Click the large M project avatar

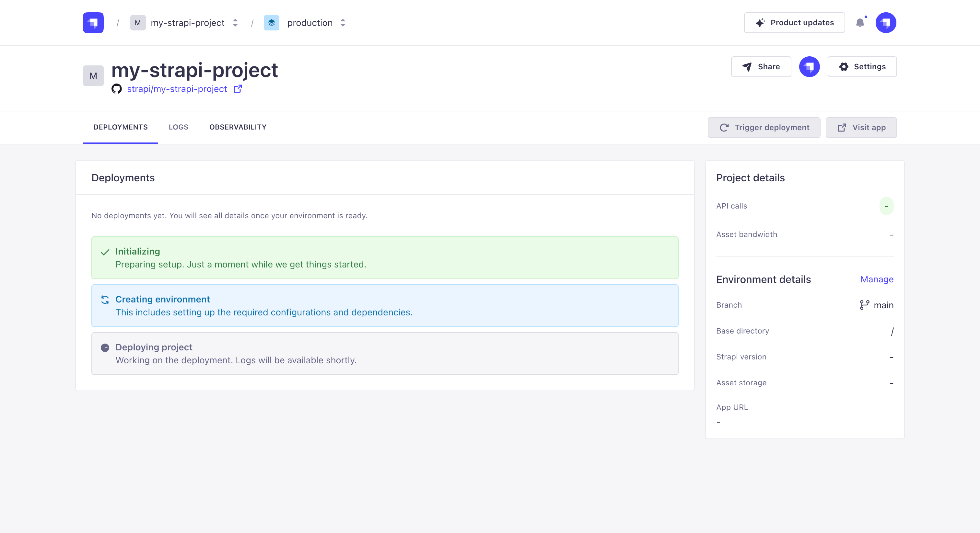pyautogui.click(x=93, y=76)
